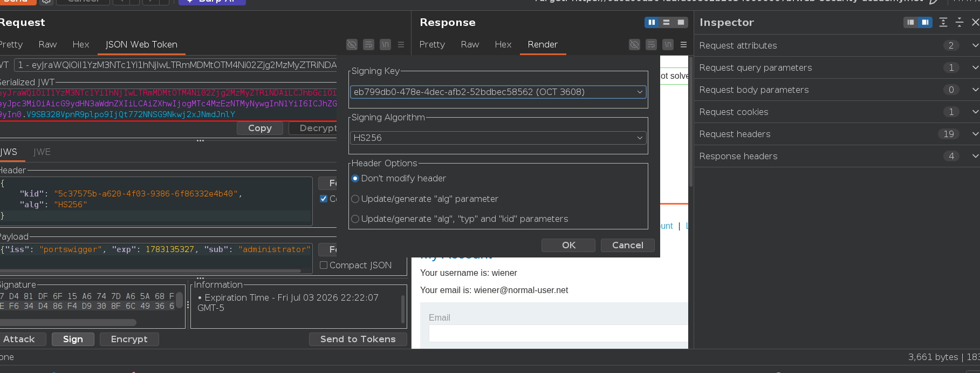The height and width of the screenshot is (373, 980).
Task: Open the Response panel hamburger menu
Action: (x=683, y=45)
